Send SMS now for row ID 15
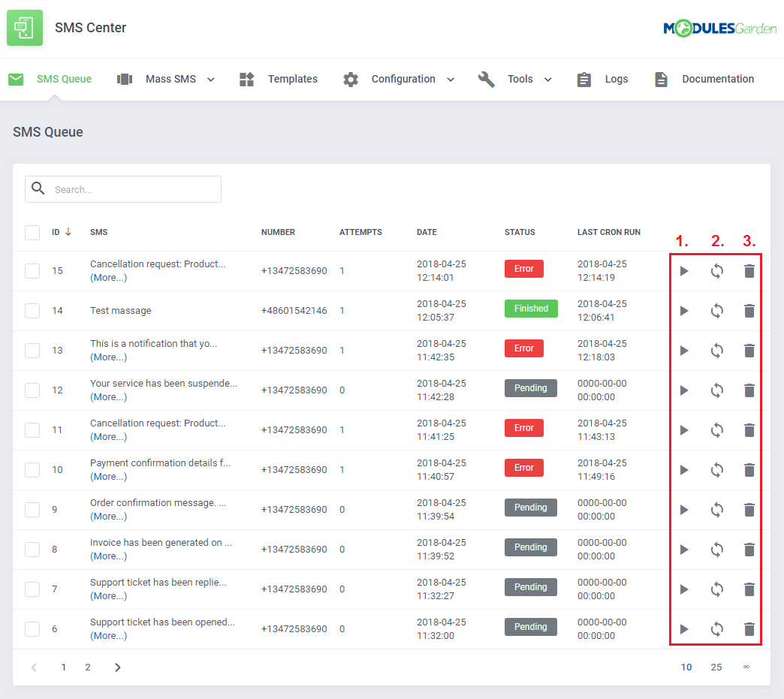 pos(684,271)
